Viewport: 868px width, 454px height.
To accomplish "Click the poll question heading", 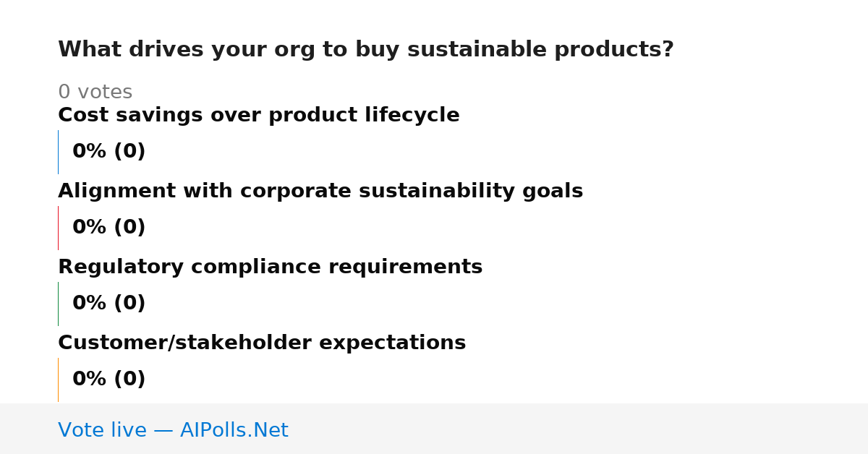I will 366,50.
